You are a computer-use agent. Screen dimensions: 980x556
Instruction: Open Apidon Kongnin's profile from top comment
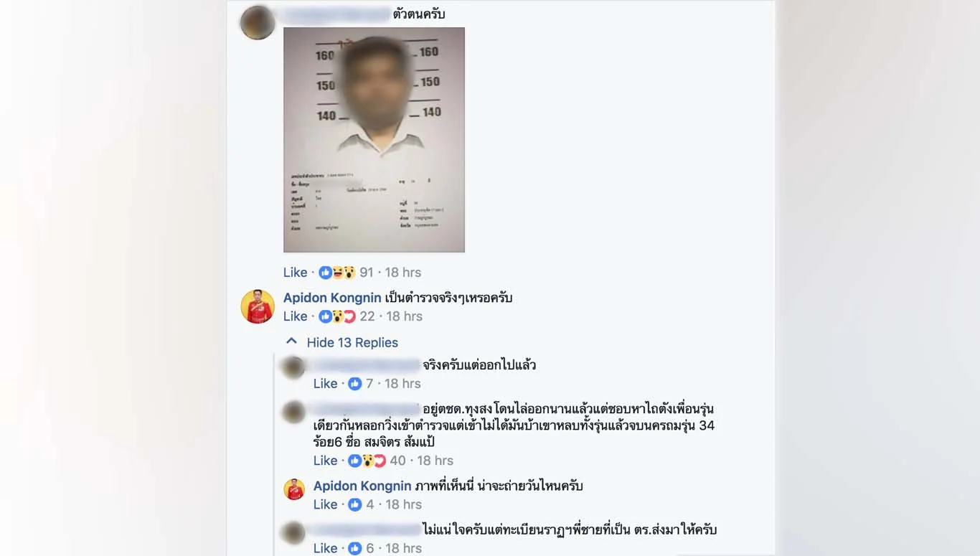point(332,298)
